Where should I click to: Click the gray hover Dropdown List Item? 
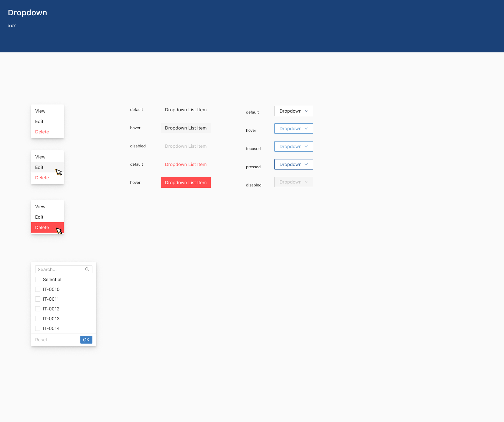click(x=186, y=128)
